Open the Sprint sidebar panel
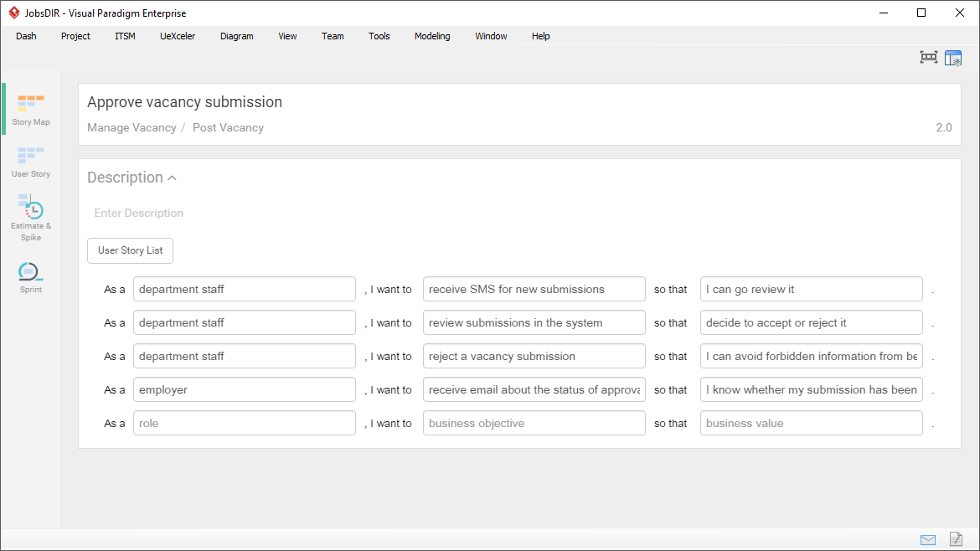This screenshot has height=551, width=980. pos(30,276)
